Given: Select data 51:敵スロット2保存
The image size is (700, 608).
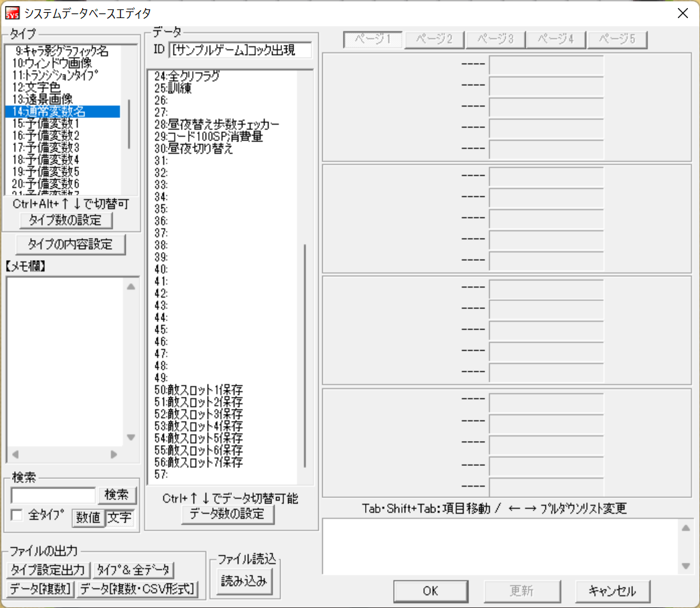Looking at the screenshot, I should (222, 402).
